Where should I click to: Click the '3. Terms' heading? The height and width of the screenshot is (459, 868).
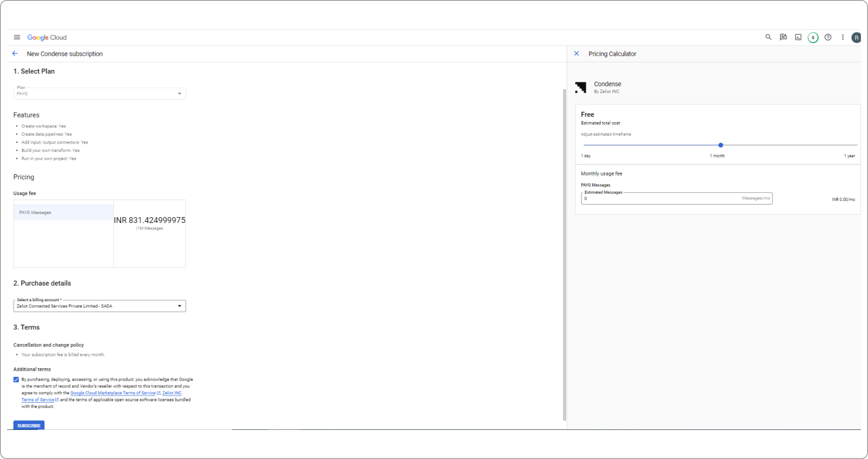[27, 327]
